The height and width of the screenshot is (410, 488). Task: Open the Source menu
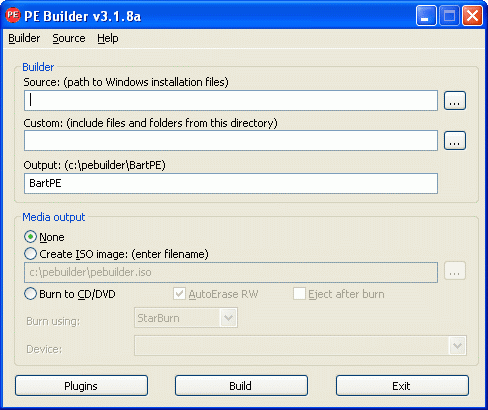[69, 38]
